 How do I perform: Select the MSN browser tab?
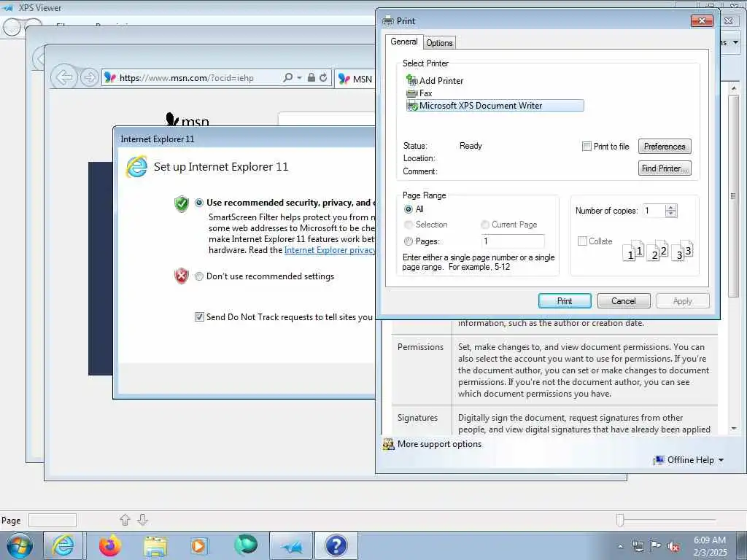click(x=355, y=79)
